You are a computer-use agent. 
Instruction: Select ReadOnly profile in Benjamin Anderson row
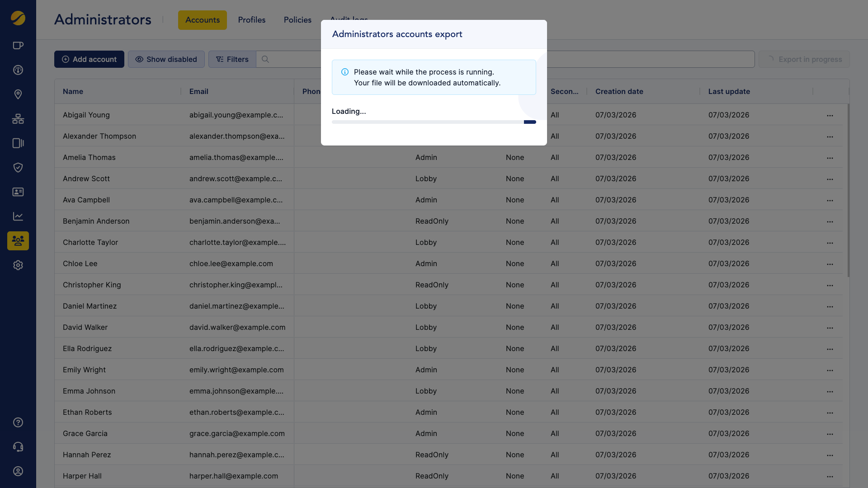[432, 221]
